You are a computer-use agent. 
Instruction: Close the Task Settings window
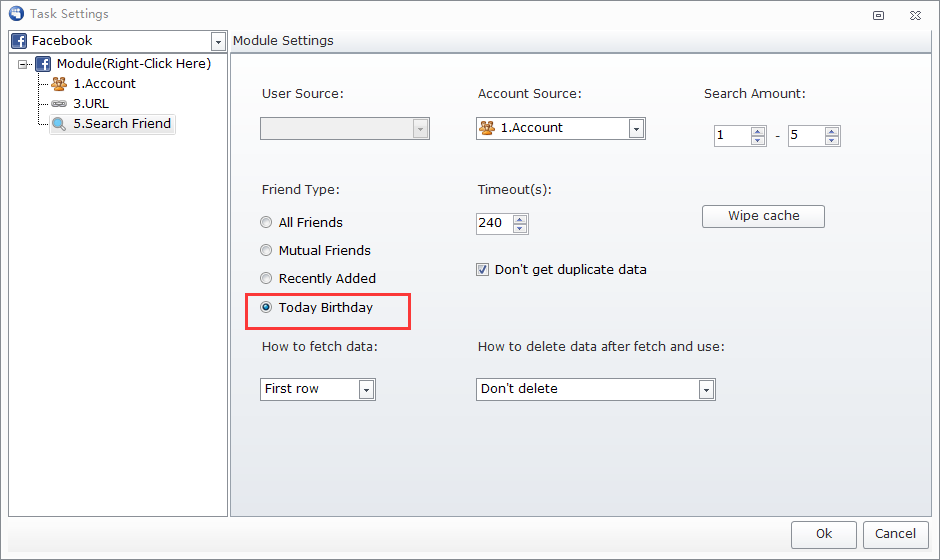(915, 16)
